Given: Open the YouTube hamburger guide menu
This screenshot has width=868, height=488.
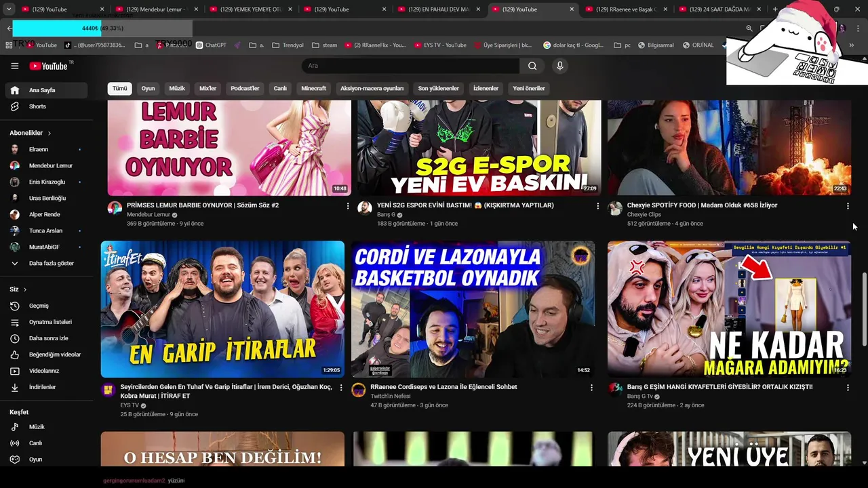Looking at the screenshot, I should tap(14, 66).
